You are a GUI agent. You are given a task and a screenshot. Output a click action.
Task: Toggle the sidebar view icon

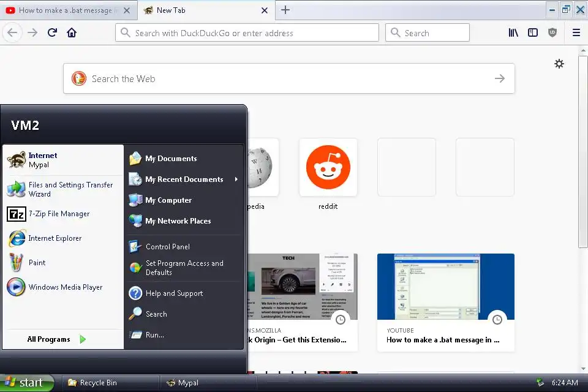(x=532, y=32)
